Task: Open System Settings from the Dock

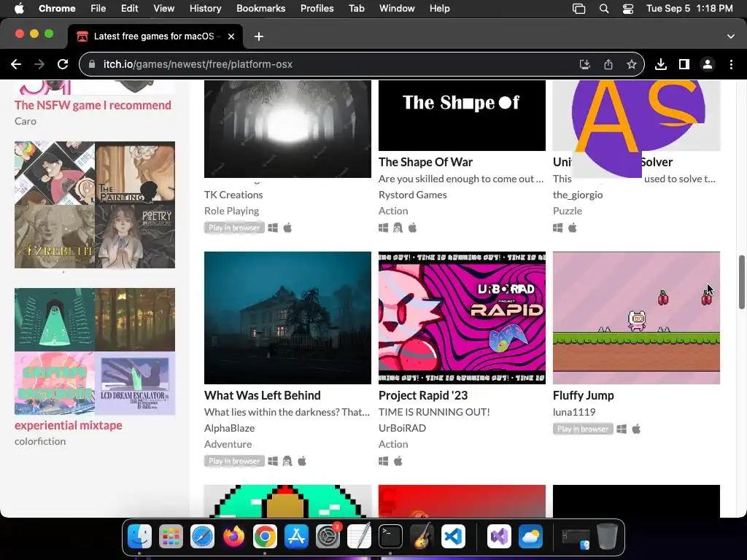Action: coord(328,537)
